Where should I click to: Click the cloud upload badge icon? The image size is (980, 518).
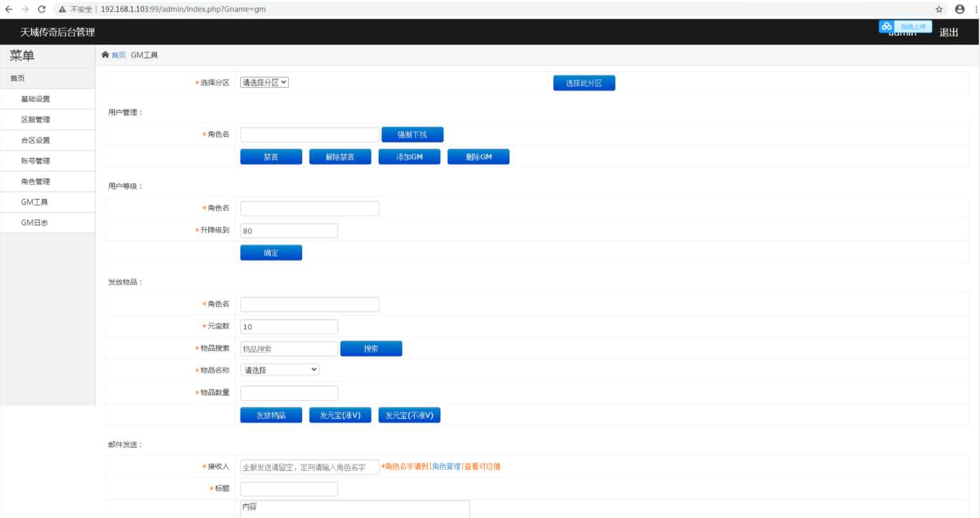pos(887,26)
